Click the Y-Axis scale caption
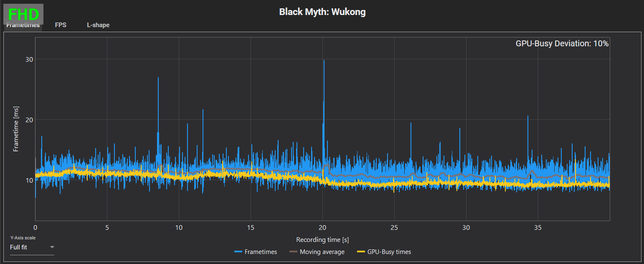This screenshot has width=644, height=264. pyautogui.click(x=23, y=238)
